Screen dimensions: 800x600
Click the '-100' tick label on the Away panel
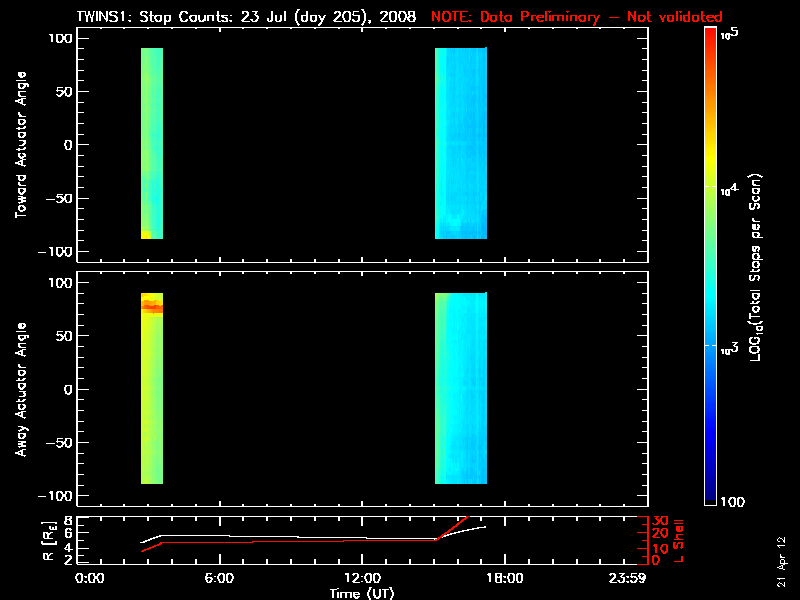[56, 495]
